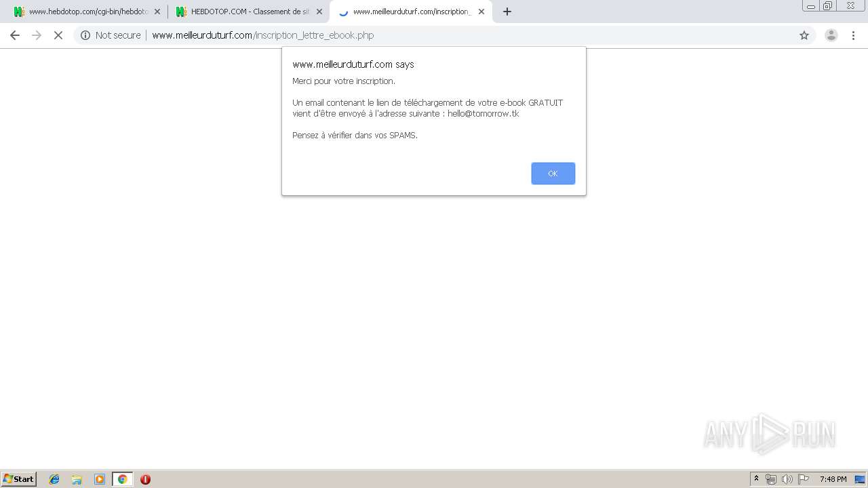Image resolution: width=868 pixels, height=488 pixels.
Task: Open the Not secure site info
Action: pyautogui.click(x=111, y=35)
